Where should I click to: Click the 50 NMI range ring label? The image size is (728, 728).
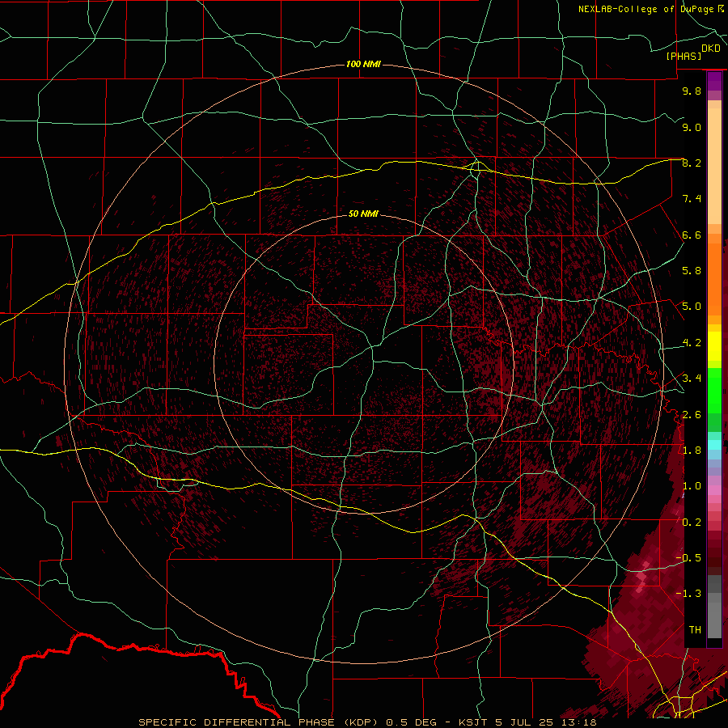click(363, 214)
